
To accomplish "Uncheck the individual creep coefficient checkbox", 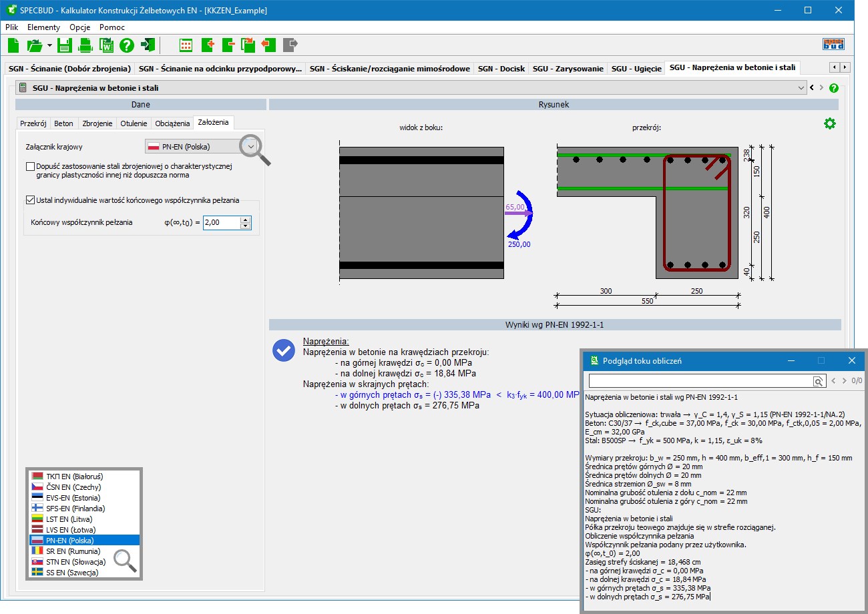I will [x=30, y=200].
